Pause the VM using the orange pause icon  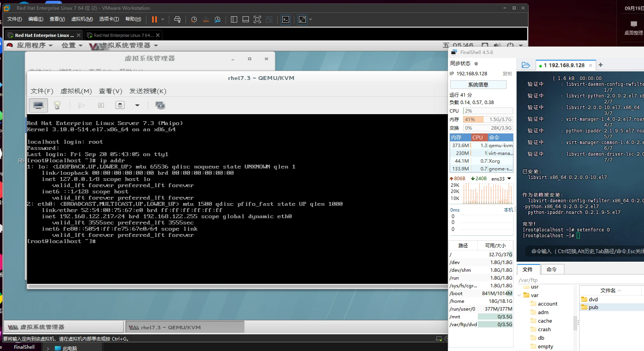[x=154, y=19]
